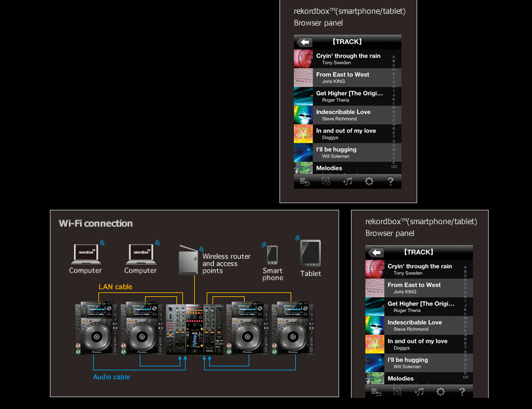Click the rightmost CDJ player deck
This screenshot has height=409, width=532.
(x=293, y=328)
